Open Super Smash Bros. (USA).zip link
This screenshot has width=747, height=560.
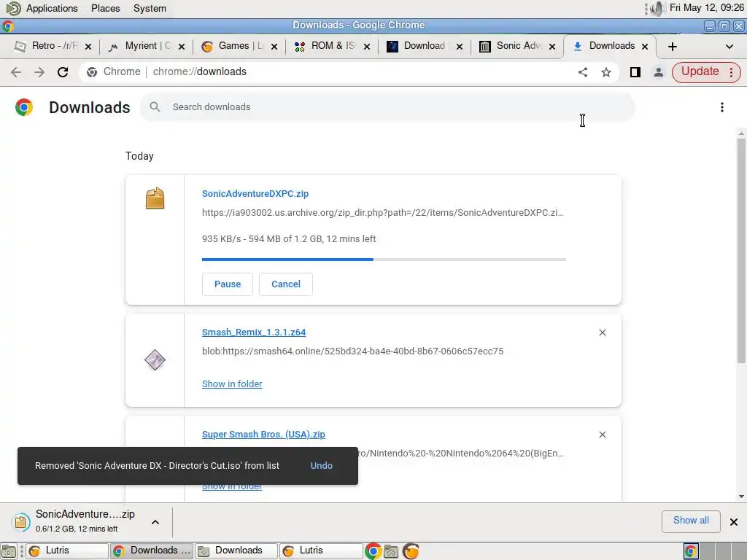tap(263, 435)
